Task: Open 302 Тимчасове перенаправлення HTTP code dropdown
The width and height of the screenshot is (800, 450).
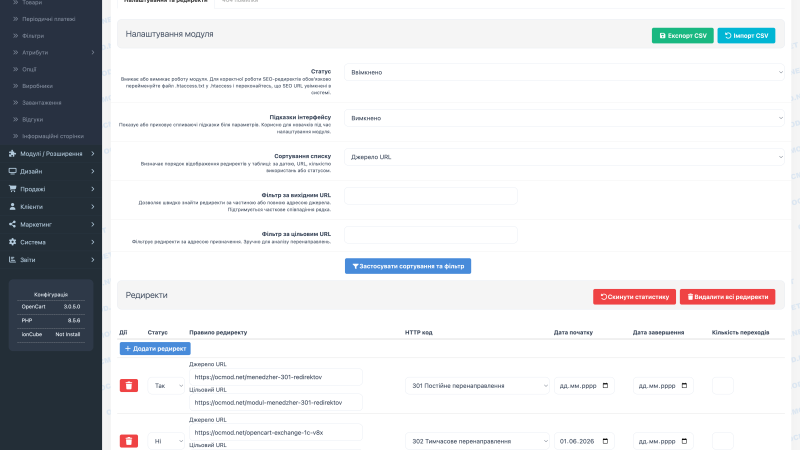Action: 477,441
